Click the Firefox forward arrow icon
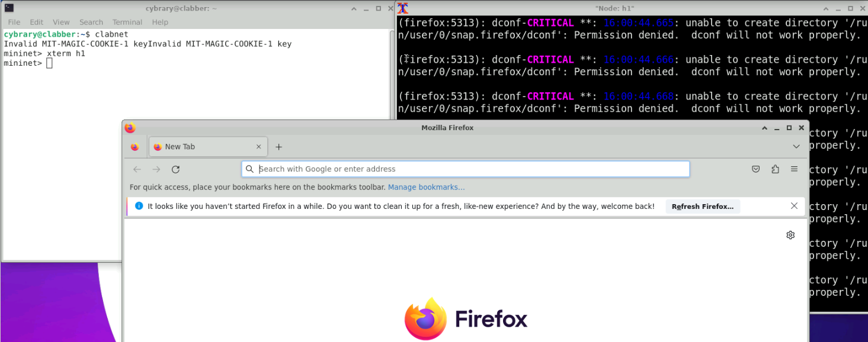The width and height of the screenshot is (868, 342). pos(156,169)
